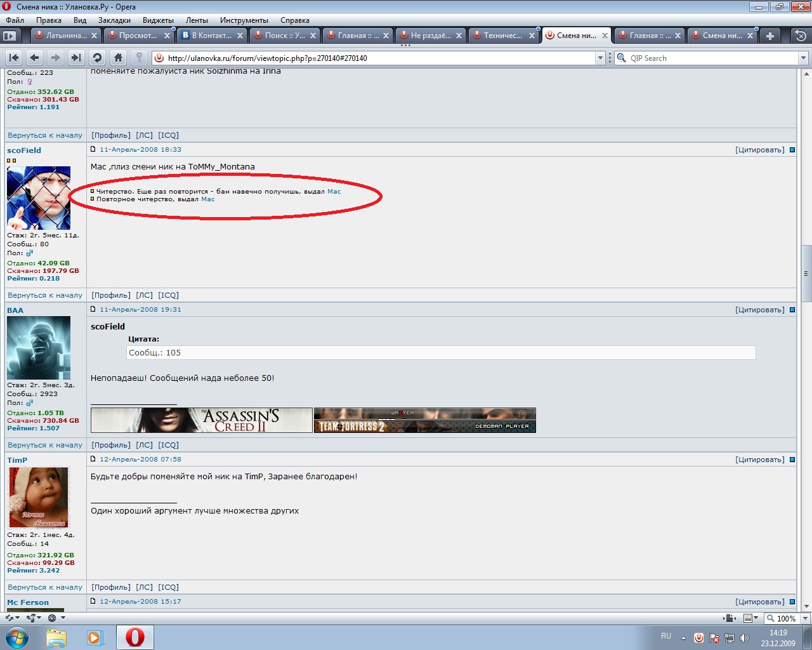Click ЛС link under scoField's post
The width and height of the screenshot is (812, 650).
[x=145, y=295]
